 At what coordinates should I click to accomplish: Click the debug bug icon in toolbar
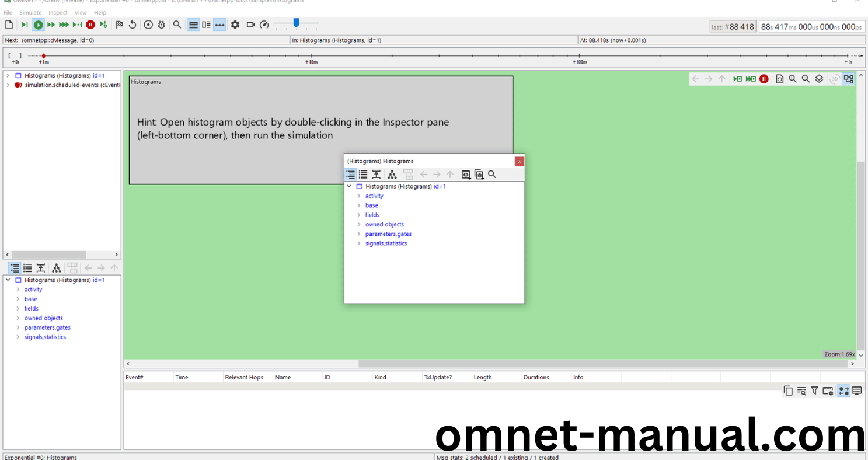point(162,25)
